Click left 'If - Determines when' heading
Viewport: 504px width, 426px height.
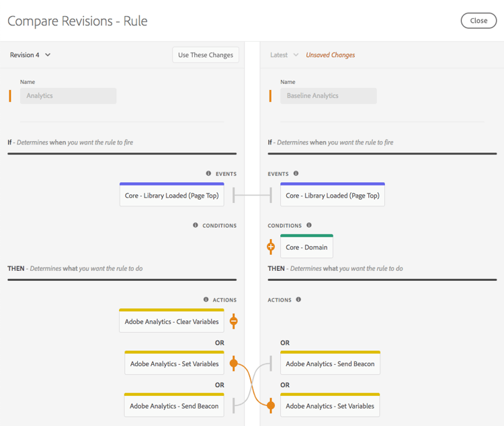point(71,142)
